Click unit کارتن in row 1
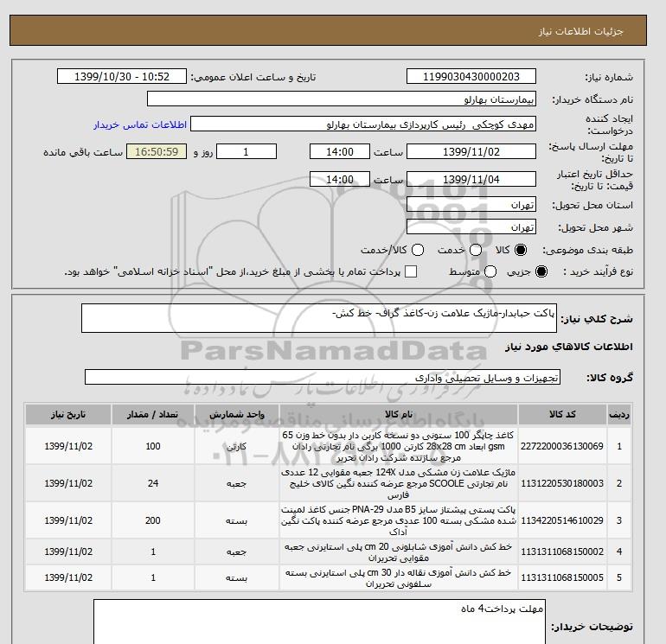666x644 pixels. point(237,447)
